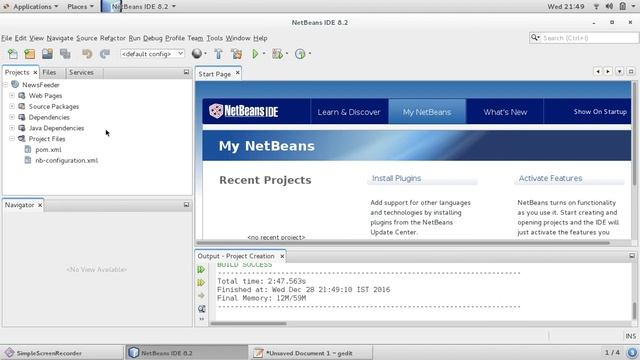The height and width of the screenshot is (360, 640).
Task: Switch to the Files tab
Action: pyautogui.click(x=49, y=72)
